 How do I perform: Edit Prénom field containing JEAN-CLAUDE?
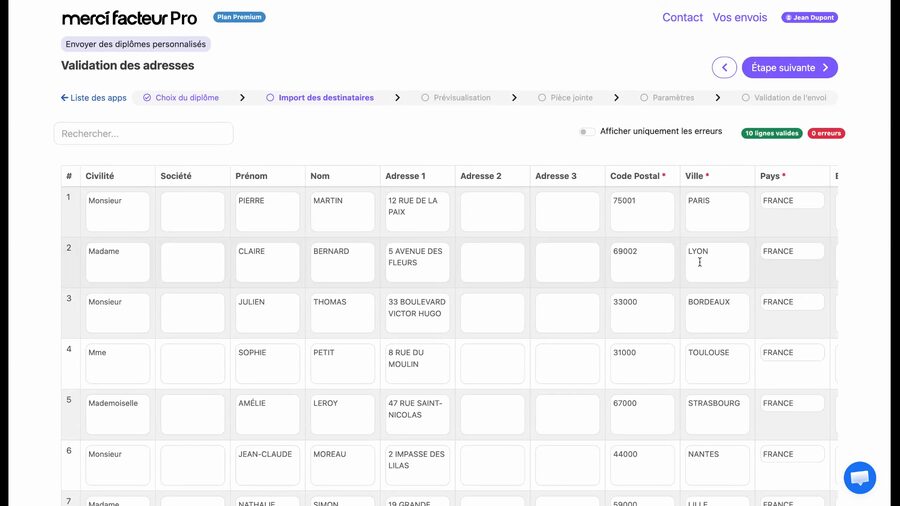point(267,465)
